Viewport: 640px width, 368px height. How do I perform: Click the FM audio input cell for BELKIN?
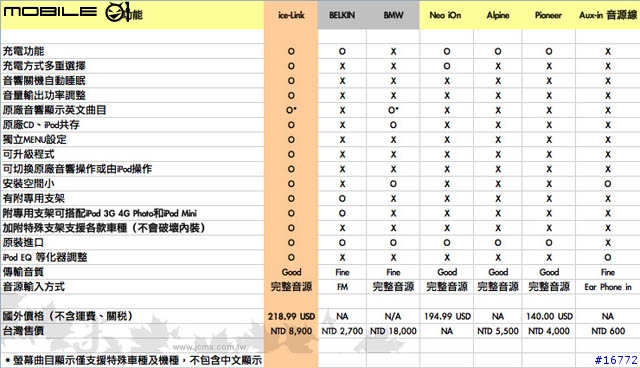pos(342,287)
